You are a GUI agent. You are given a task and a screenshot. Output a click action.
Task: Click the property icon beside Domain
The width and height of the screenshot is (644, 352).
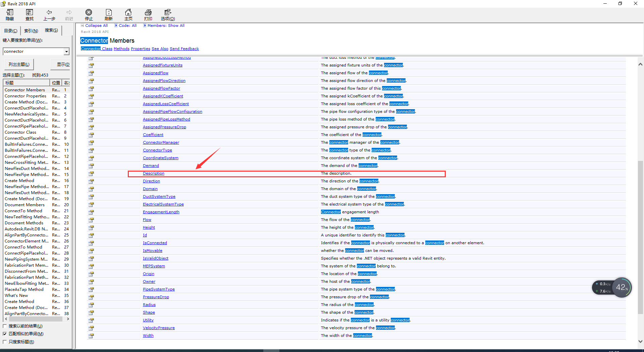[x=91, y=189]
